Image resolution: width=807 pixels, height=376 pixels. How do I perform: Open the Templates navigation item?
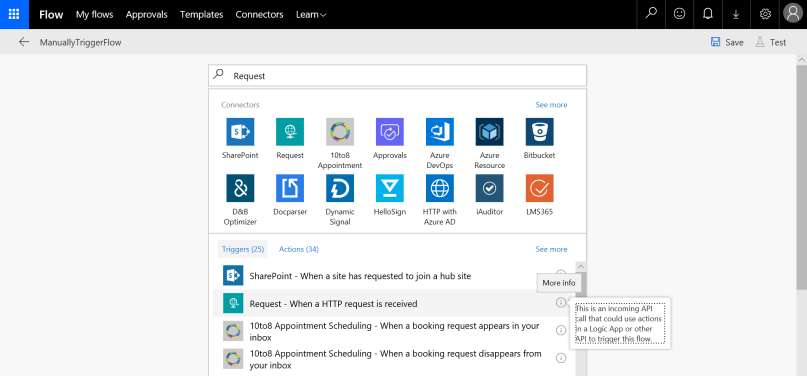point(202,14)
